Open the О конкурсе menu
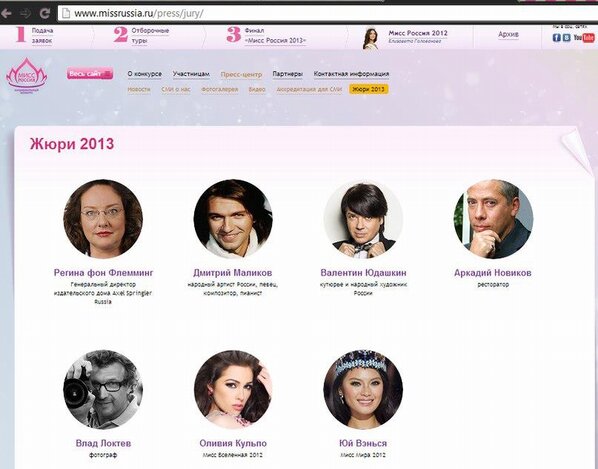This screenshot has height=469, width=598. click(145, 74)
